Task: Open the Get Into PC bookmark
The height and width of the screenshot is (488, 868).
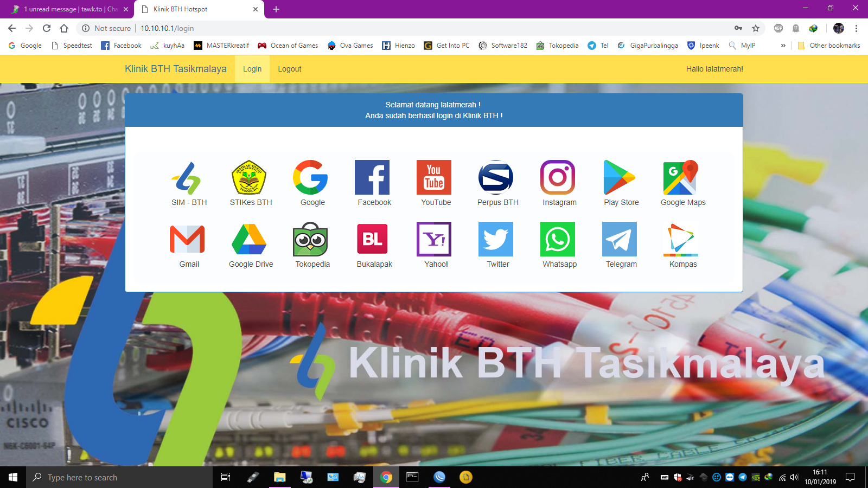Action: [x=447, y=46]
